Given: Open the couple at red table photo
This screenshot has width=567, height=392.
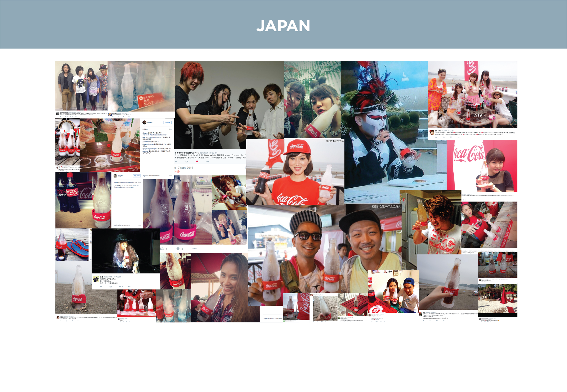Looking at the screenshot, I should click(393, 291).
